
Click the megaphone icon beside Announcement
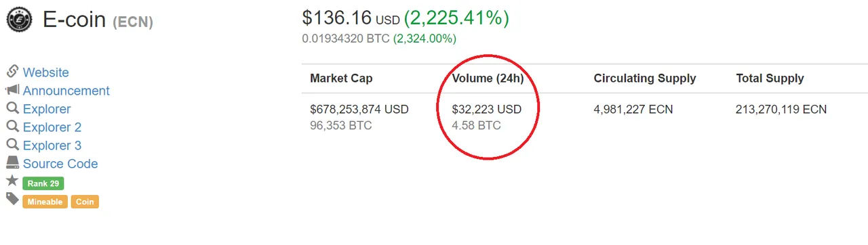12,90
